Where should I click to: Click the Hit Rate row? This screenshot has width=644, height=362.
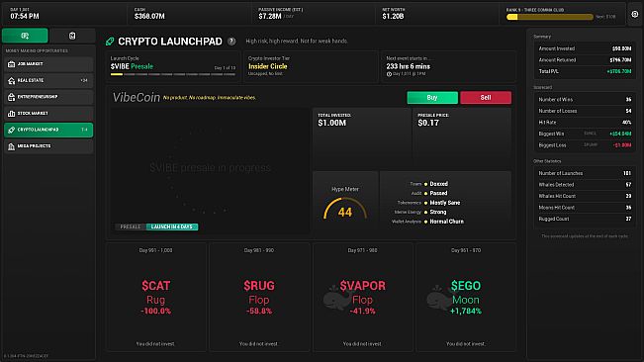tap(585, 123)
